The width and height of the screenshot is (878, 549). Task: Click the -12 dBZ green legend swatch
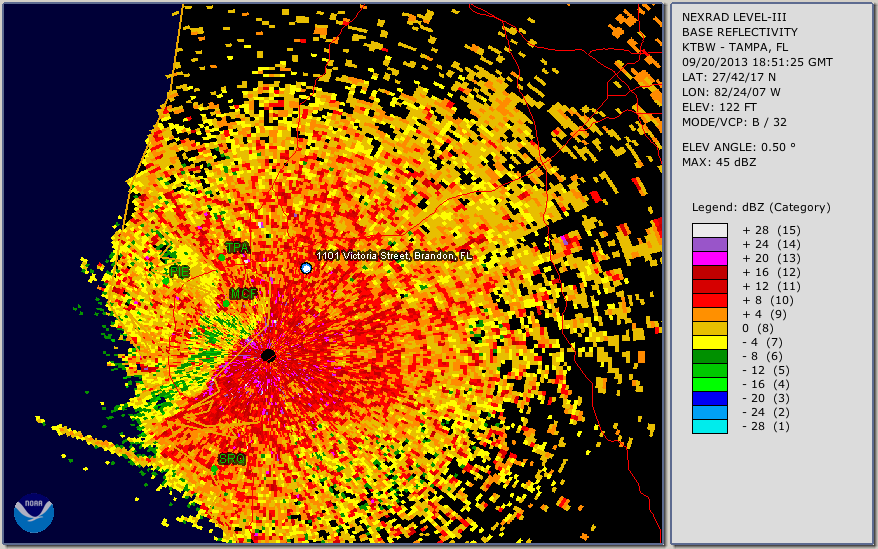click(x=709, y=370)
